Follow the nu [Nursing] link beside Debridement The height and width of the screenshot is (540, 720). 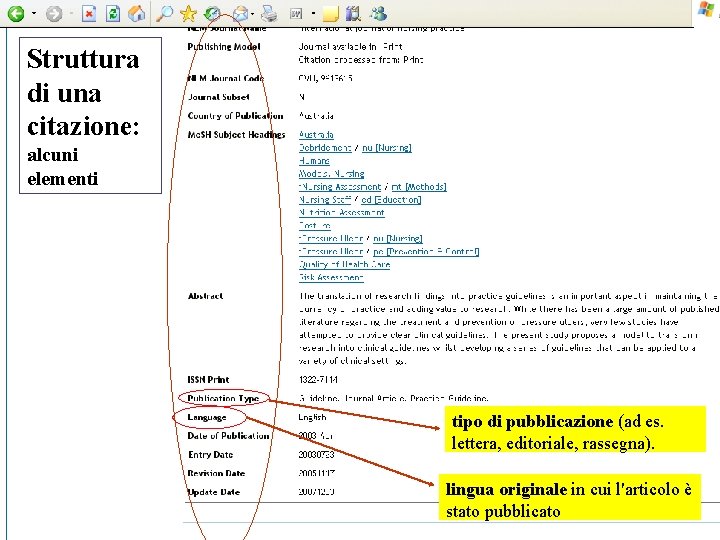[387, 147]
